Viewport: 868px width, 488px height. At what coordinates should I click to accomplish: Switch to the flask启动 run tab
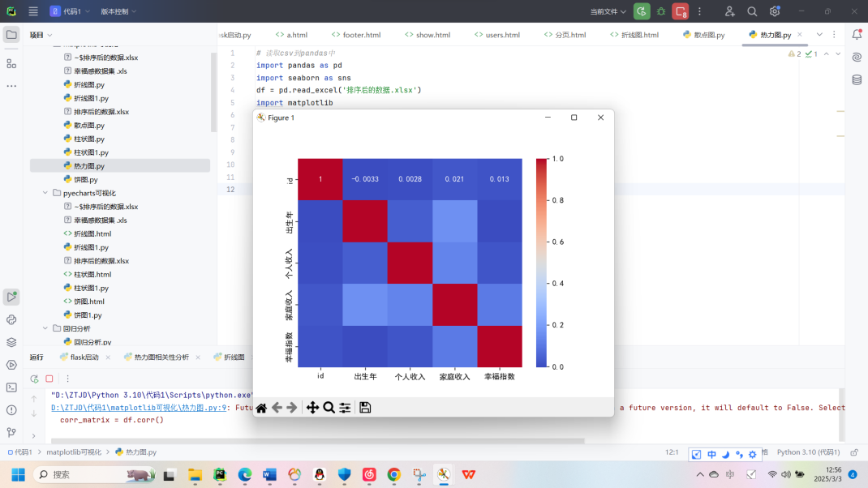click(79, 357)
